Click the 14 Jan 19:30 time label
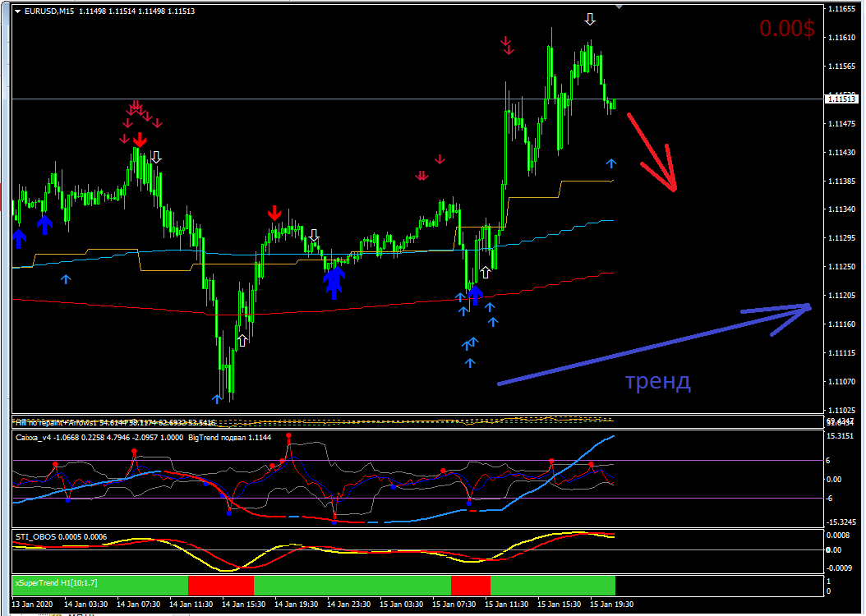 click(x=296, y=604)
